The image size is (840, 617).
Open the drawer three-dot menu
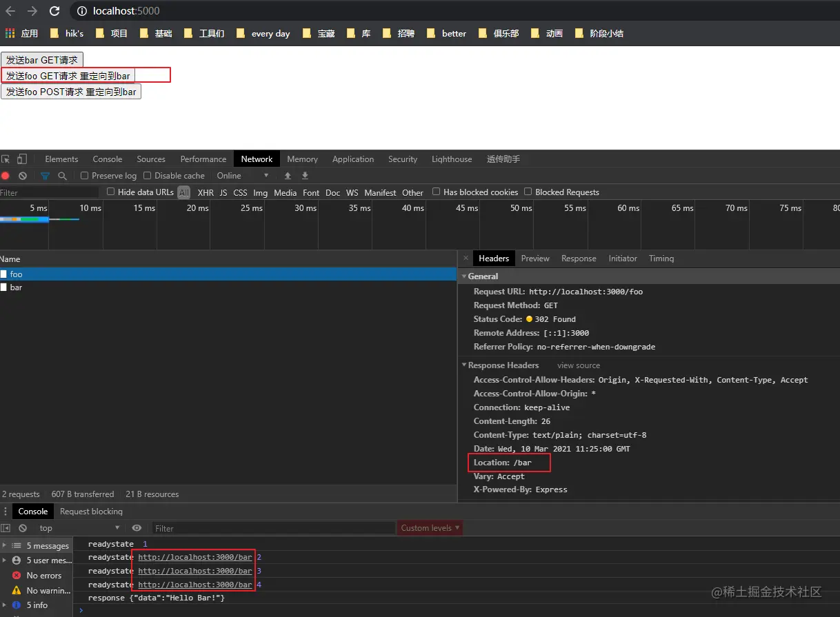6,511
